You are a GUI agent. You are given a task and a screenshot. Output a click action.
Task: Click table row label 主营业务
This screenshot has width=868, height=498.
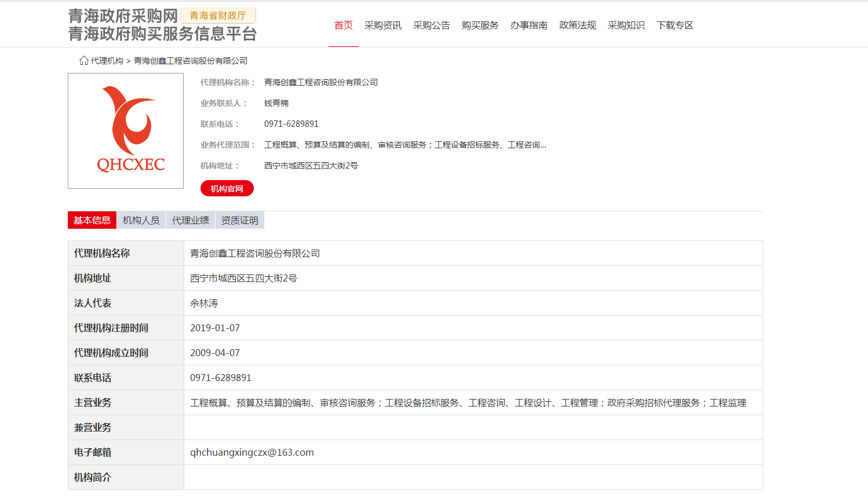[93, 403]
